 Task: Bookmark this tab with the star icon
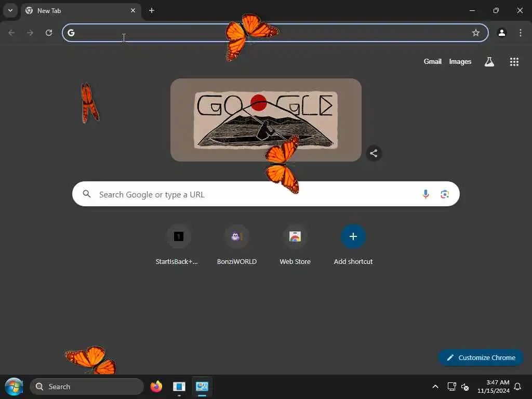point(476,33)
